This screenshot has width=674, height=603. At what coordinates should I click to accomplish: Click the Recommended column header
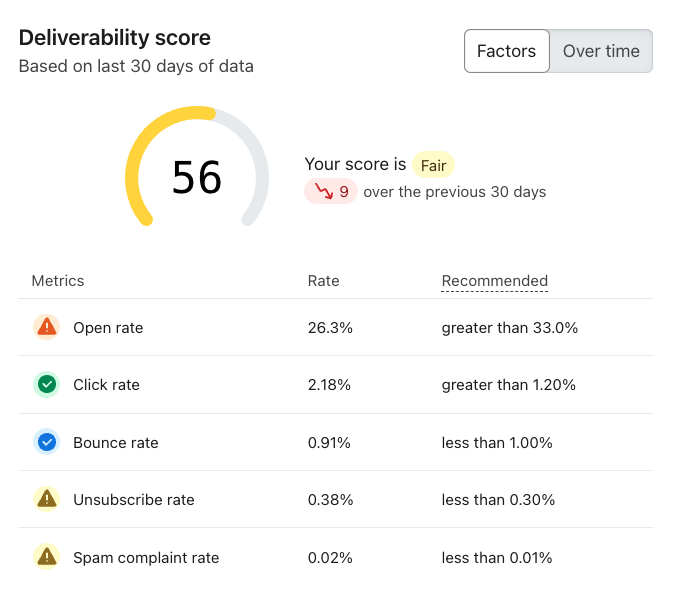point(494,281)
